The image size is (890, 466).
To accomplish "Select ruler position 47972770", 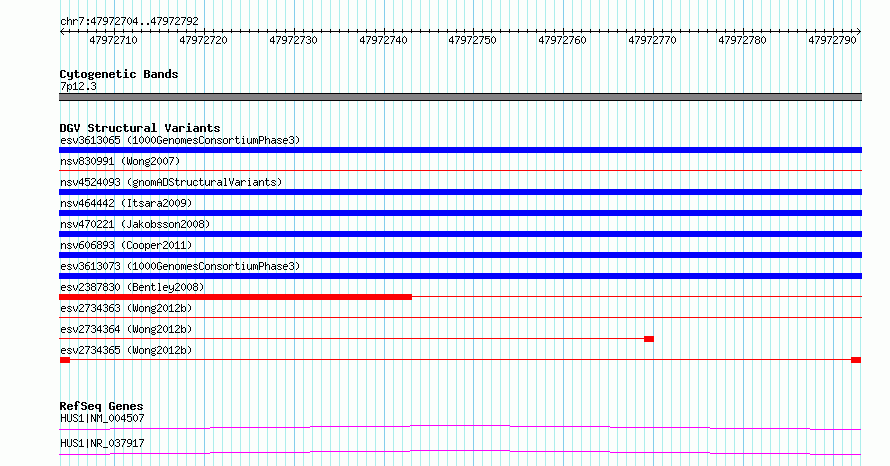I will (x=652, y=40).
